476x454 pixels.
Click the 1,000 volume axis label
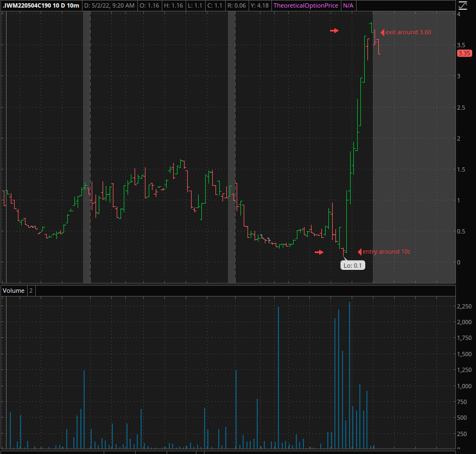[465, 386]
